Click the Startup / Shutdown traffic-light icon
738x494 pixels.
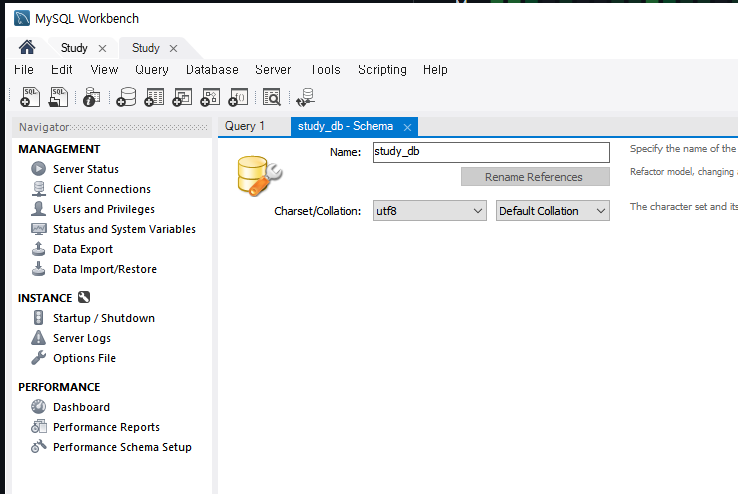[39, 318]
